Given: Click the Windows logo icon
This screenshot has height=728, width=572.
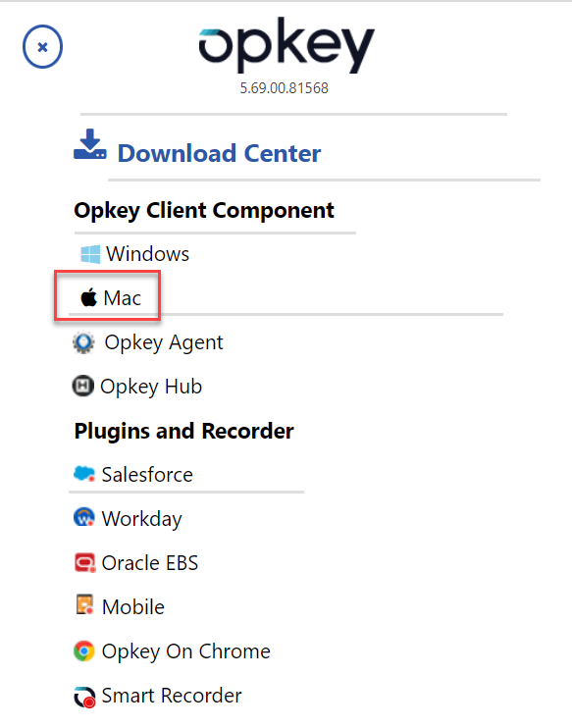Looking at the screenshot, I should click(90, 254).
